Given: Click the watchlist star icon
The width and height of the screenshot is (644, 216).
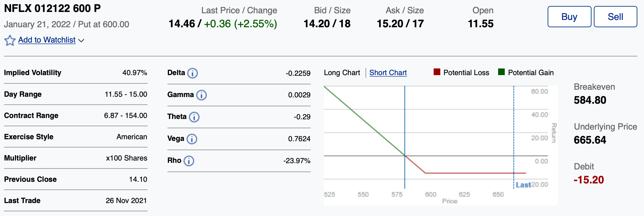Looking at the screenshot, I should pos(10,40).
